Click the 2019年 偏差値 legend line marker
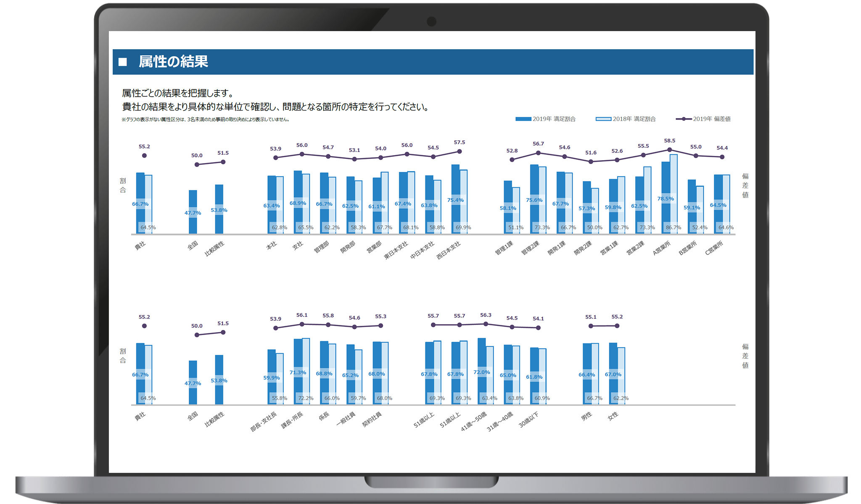Viewport: 861px width, 504px height. [x=684, y=119]
